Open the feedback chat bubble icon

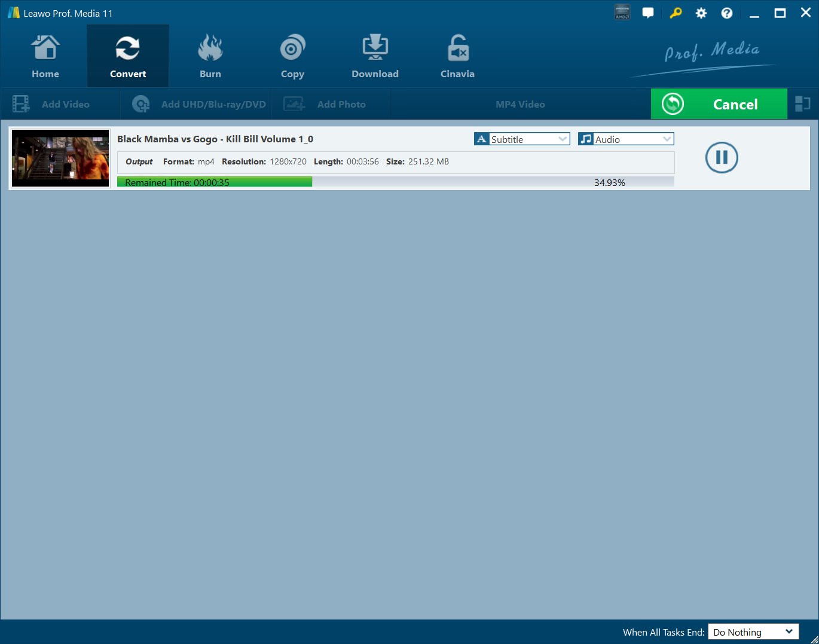click(x=648, y=13)
